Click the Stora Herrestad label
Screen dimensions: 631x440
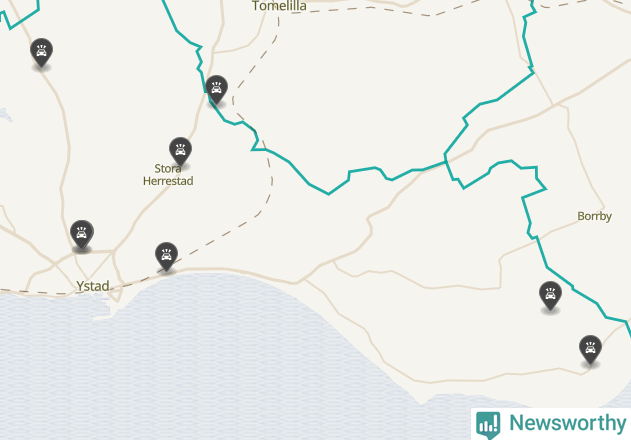coord(168,175)
